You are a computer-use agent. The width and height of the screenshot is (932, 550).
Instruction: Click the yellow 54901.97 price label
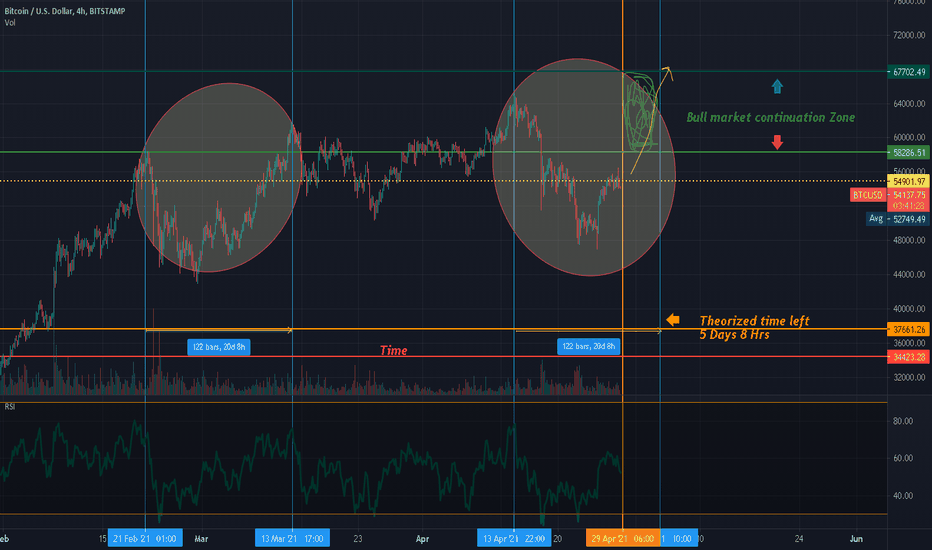coord(908,181)
